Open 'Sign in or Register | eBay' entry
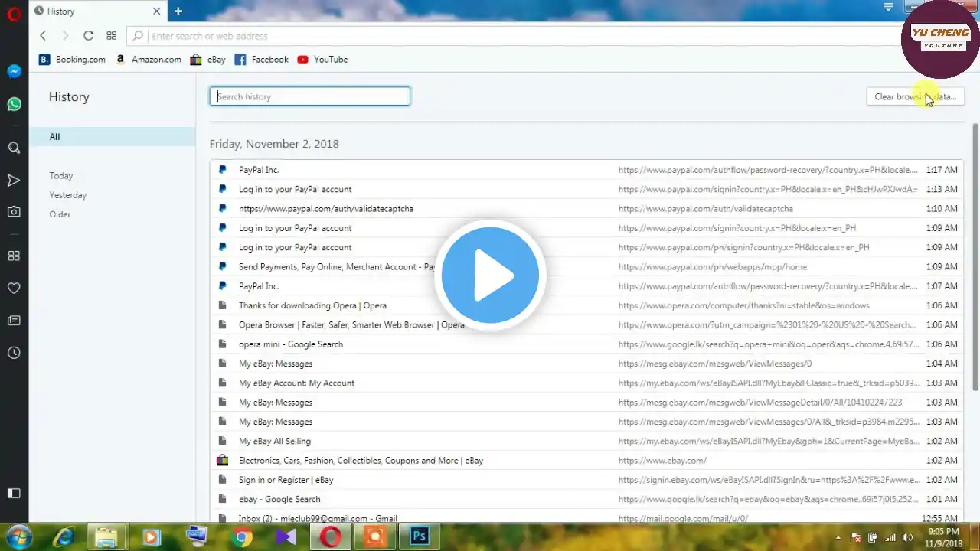This screenshot has width=980, height=551. 586,480
